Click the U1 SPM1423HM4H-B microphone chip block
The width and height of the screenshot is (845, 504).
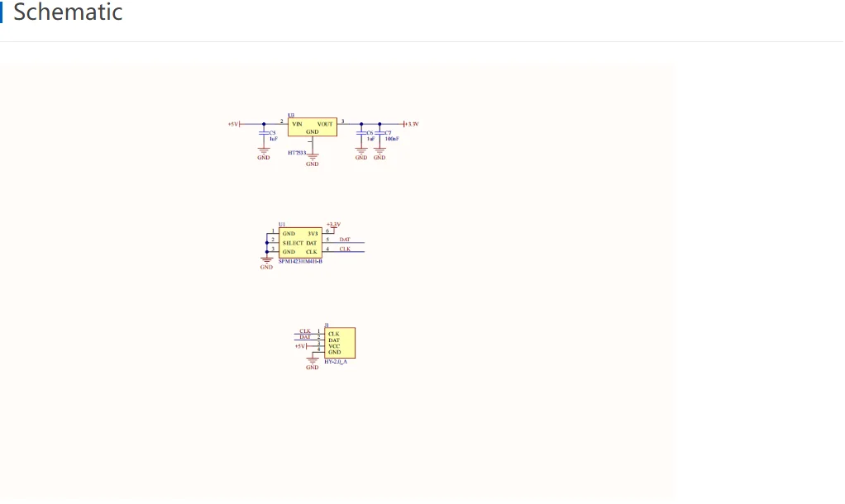point(300,243)
